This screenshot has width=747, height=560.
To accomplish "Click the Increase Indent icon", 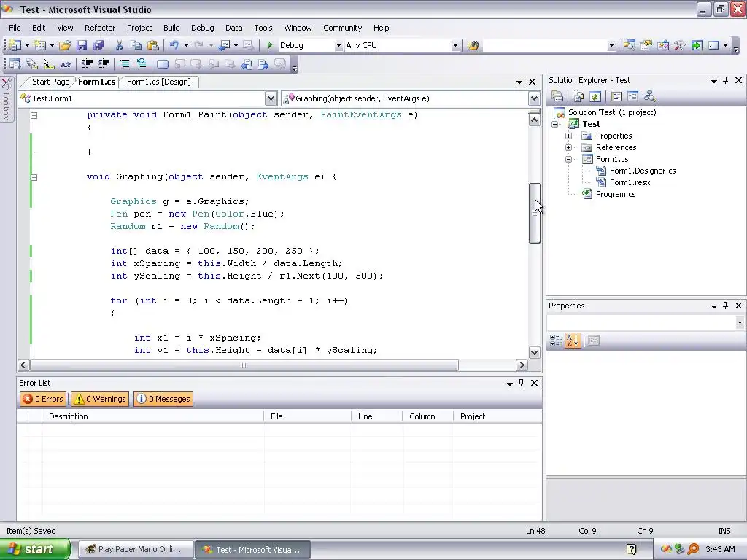I will pyautogui.click(x=104, y=64).
